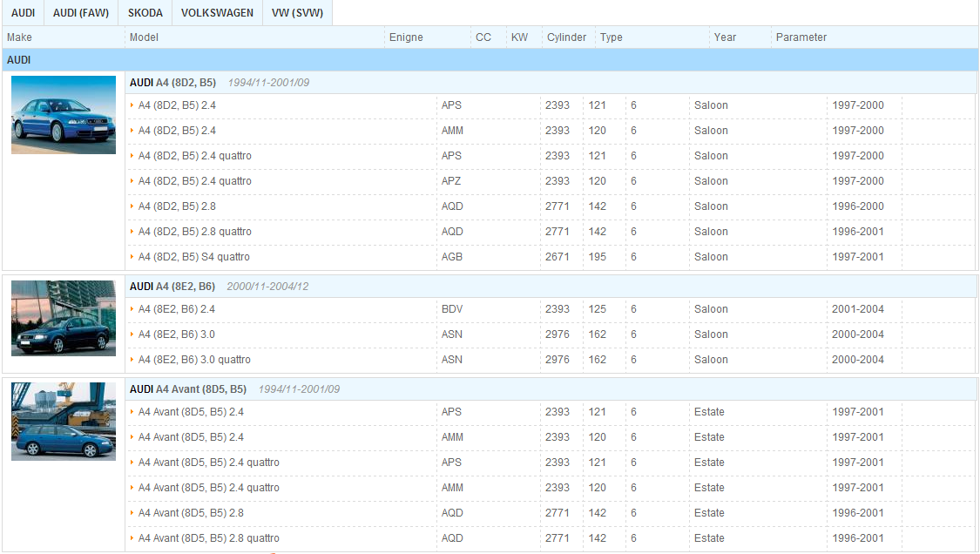Screen dimensions: 980x554
Task: Click engine code BDV
Action: [x=452, y=309]
